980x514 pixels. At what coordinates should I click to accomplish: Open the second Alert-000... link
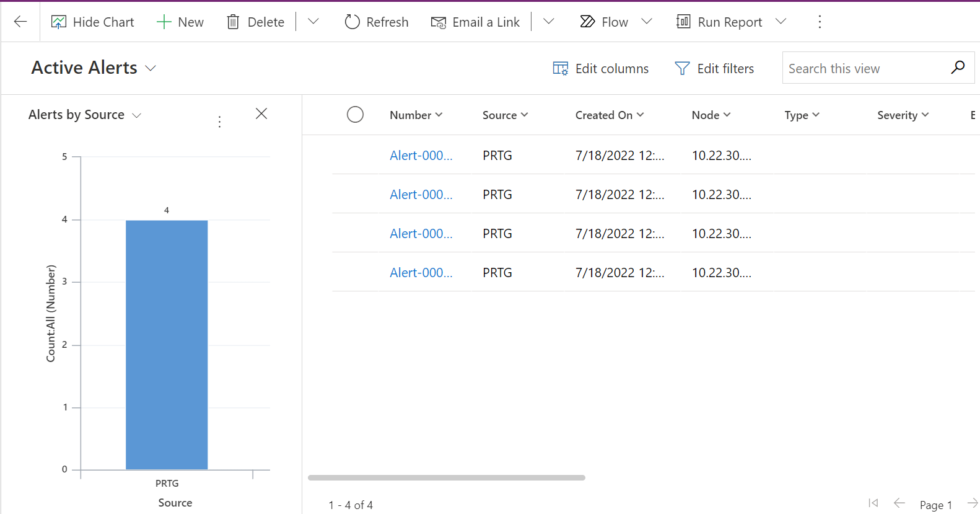(x=421, y=195)
